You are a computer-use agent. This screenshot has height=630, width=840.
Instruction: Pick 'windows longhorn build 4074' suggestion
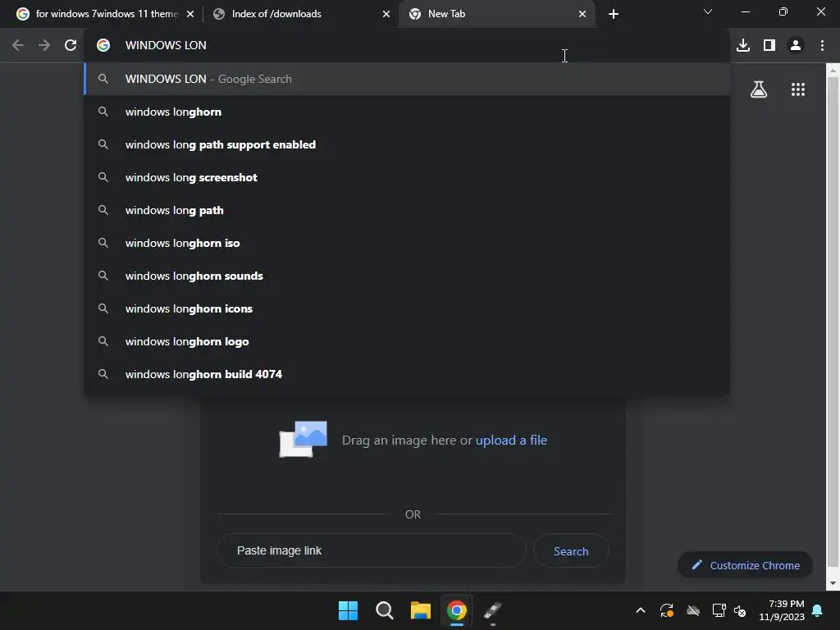407,374
